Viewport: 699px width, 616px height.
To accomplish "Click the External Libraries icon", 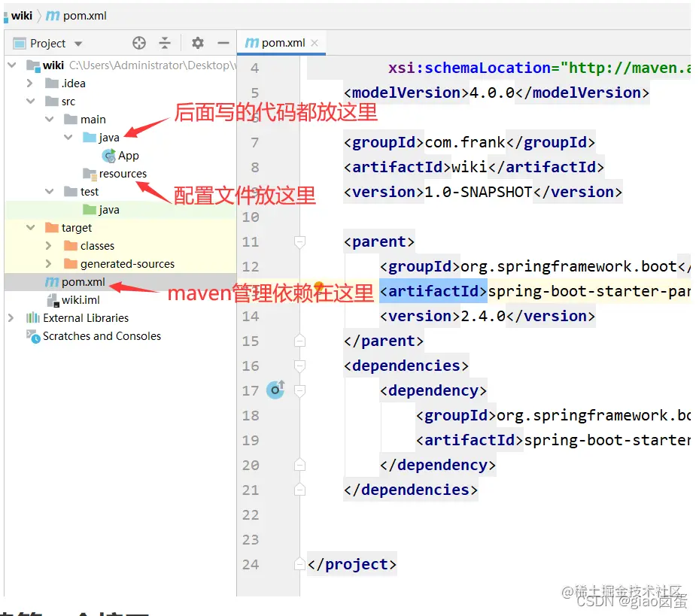I will coord(33,318).
